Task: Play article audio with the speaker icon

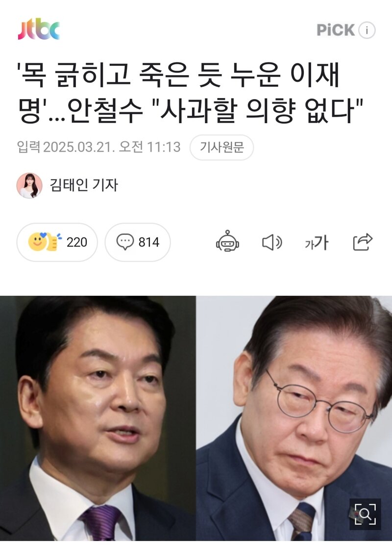Action: [272, 242]
